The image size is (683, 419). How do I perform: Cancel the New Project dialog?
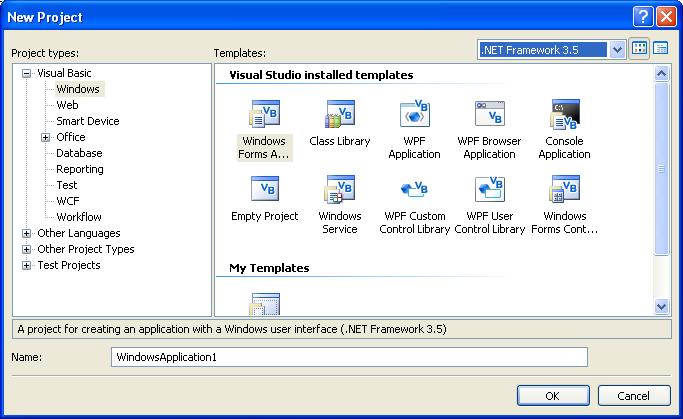point(634,395)
